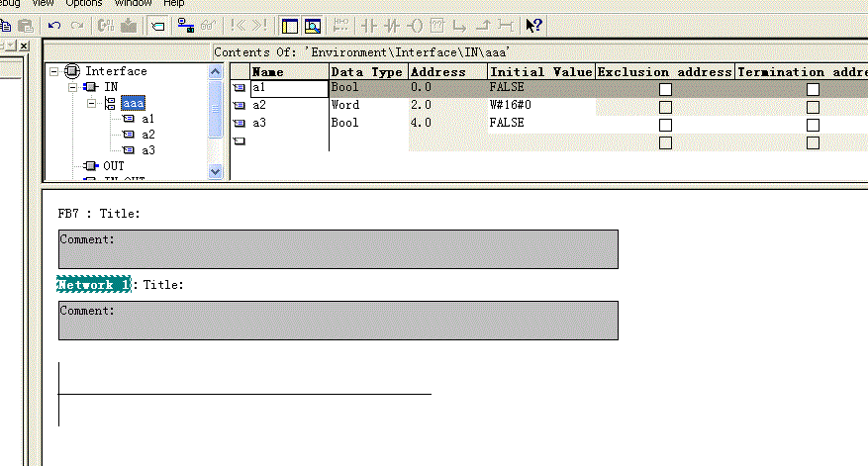Check Exclusion address in the empty row
Viewport: 868px width, 466px height.
665,142
